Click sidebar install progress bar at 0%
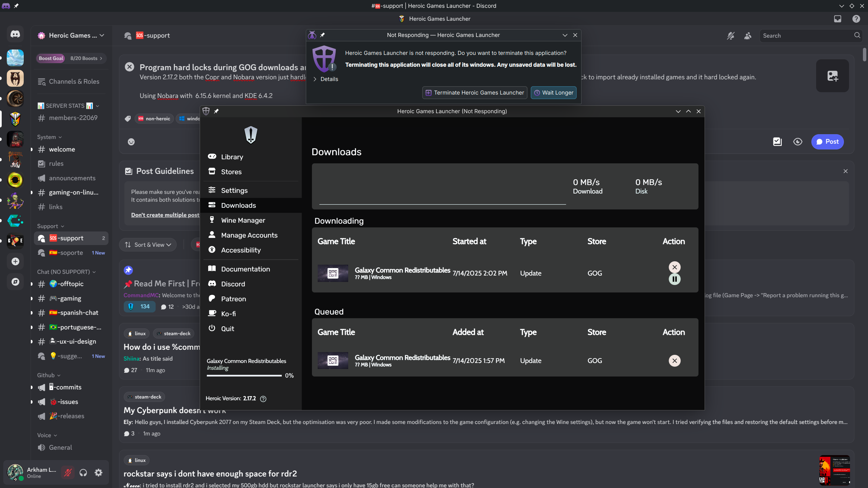 pyautogui.click(x=244, y=375)
